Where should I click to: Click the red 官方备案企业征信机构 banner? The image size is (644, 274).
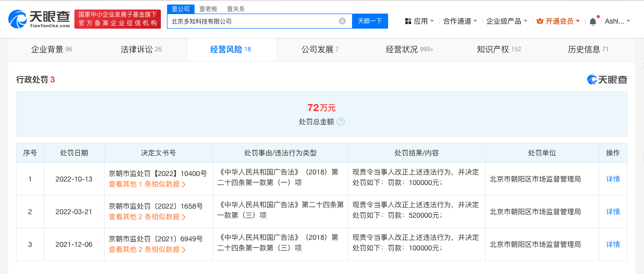coord(118,19)
